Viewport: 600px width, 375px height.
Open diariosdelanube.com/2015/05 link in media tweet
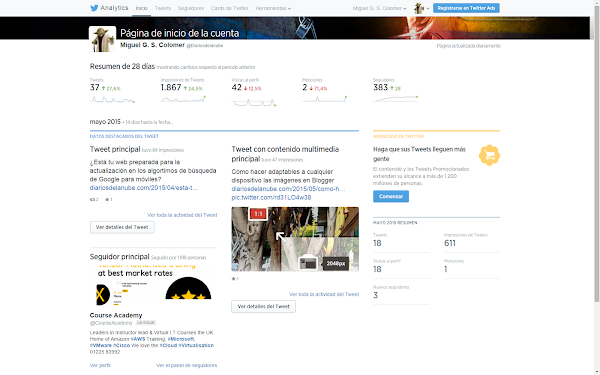288,189
